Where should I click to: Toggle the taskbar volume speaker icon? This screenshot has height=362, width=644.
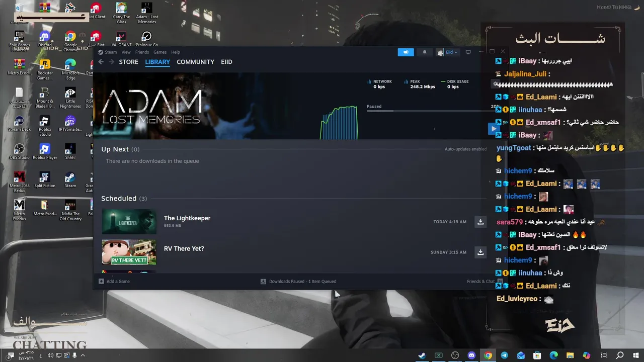point(50,355)
